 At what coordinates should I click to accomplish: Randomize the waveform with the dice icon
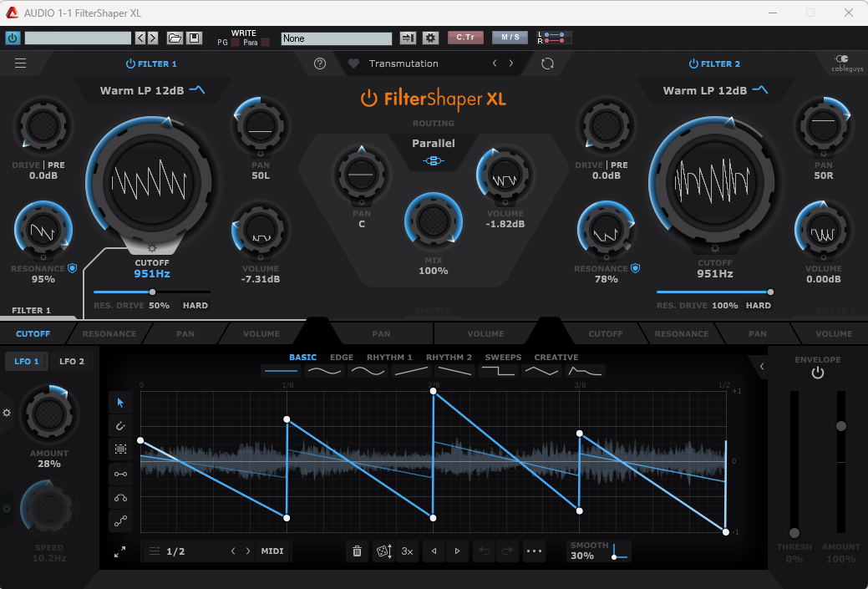(384, 551)
